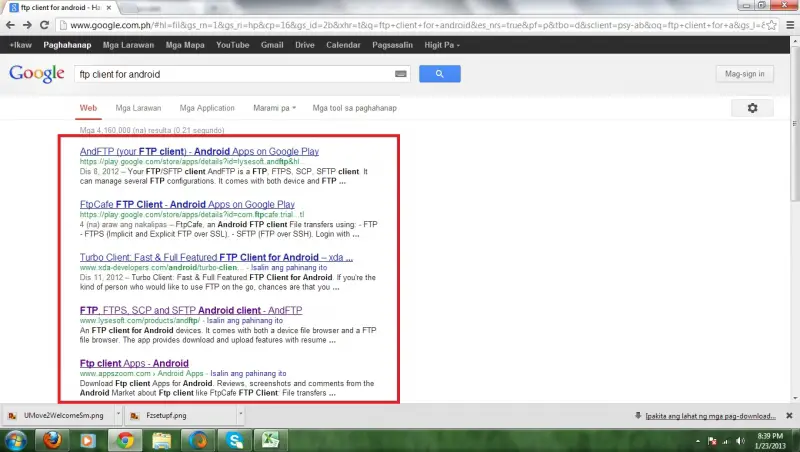Reload the page with refresh icon

point(44,25)
